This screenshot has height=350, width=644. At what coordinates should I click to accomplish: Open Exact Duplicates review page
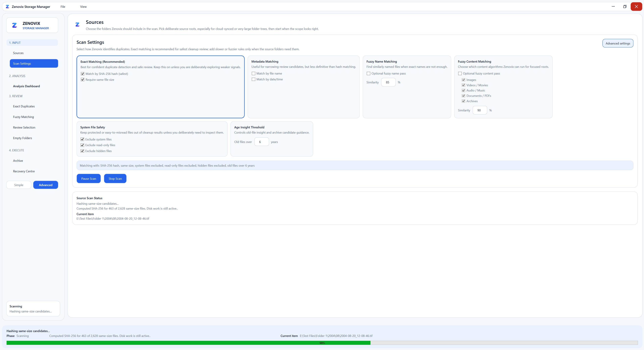34,107
